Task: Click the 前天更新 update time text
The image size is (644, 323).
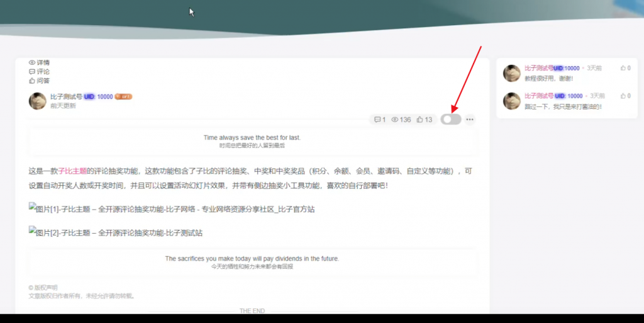Action: click(x=63, y=106)
